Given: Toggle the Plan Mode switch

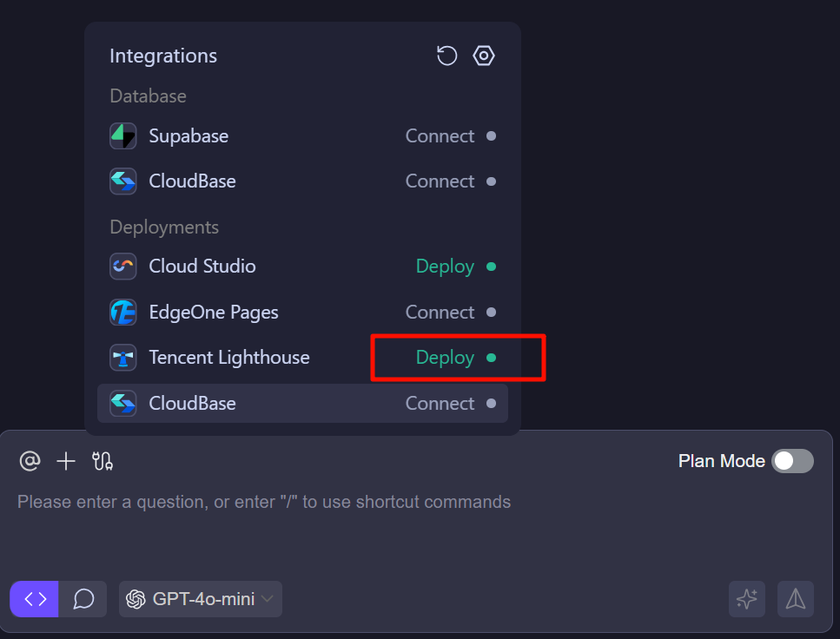Looking at the screenshot, I should 792,461.
